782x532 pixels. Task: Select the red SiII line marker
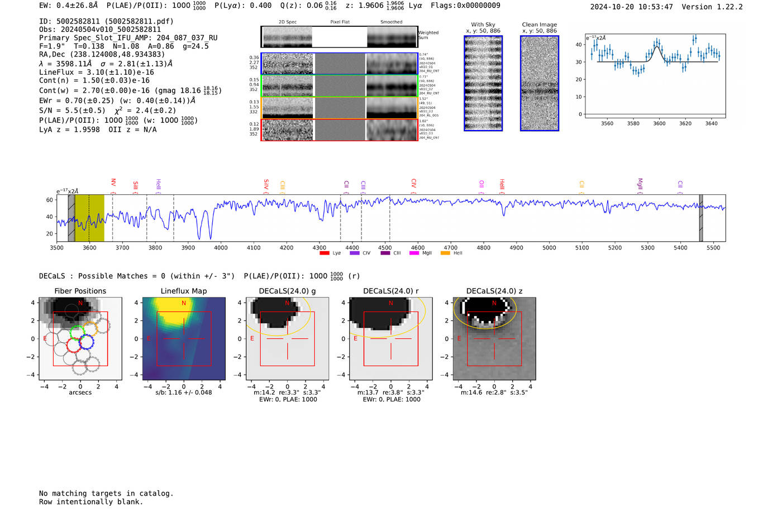135,185
